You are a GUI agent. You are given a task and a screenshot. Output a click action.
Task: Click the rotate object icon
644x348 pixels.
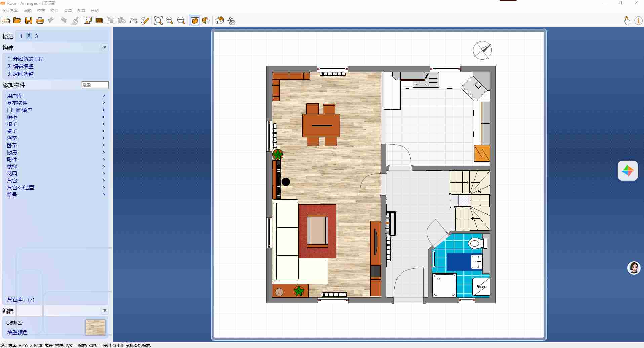pos(122,21)
